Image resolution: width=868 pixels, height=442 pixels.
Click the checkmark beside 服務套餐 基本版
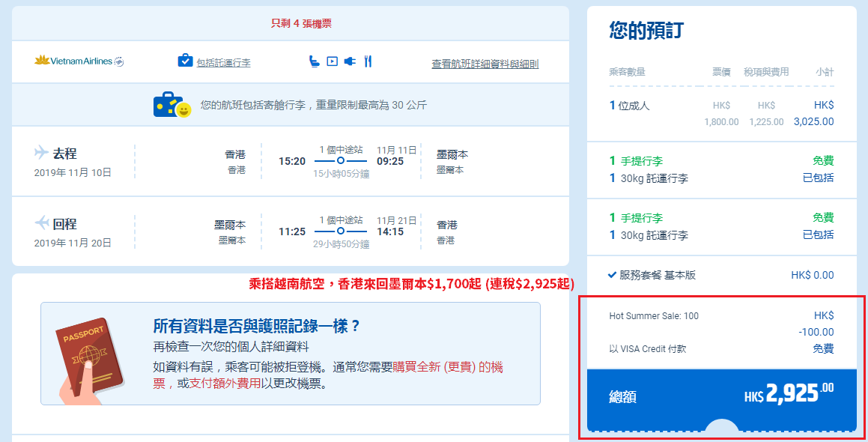point(613,275)
